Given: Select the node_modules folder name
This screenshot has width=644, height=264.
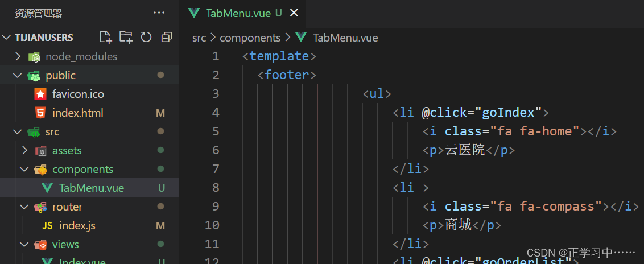Looking at the screenshot, I should (81, 57).
